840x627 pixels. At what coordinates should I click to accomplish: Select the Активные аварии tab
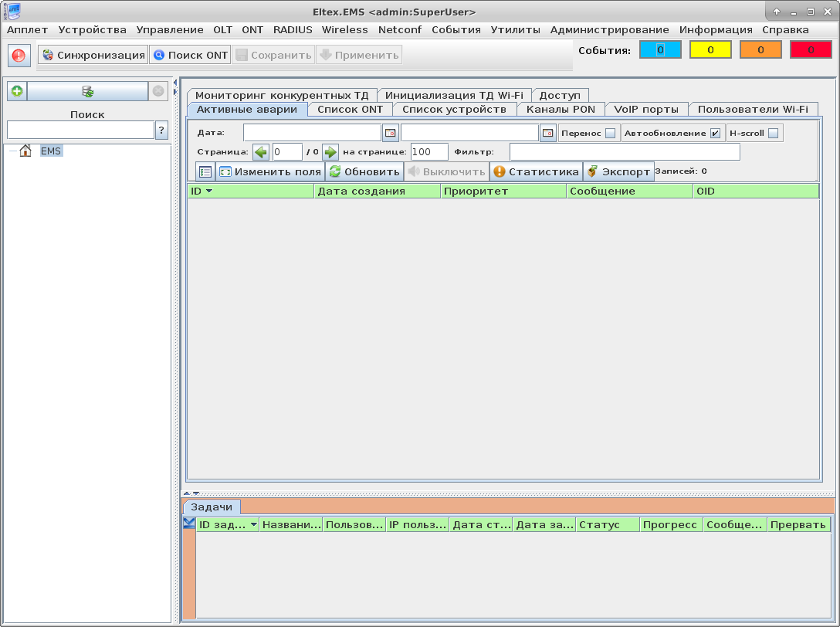[x=247, y=110]
